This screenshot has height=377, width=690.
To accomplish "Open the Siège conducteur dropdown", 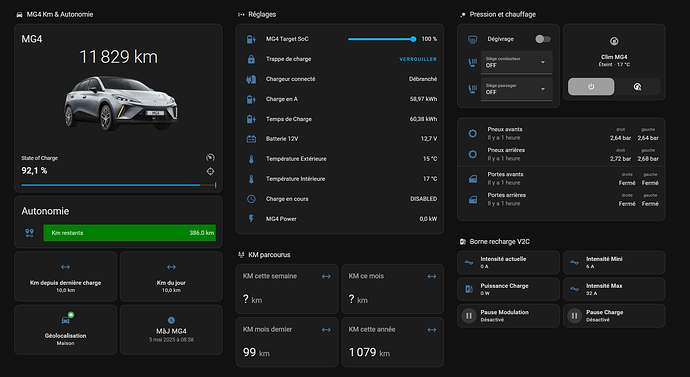I will coord(516,62).
